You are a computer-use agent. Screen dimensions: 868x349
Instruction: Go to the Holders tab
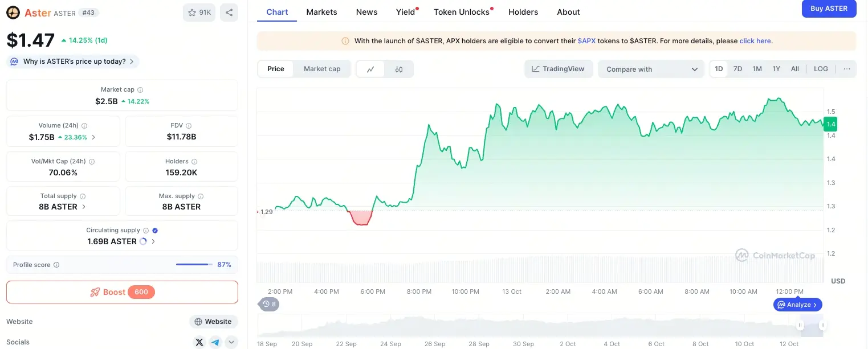point(523,12)
